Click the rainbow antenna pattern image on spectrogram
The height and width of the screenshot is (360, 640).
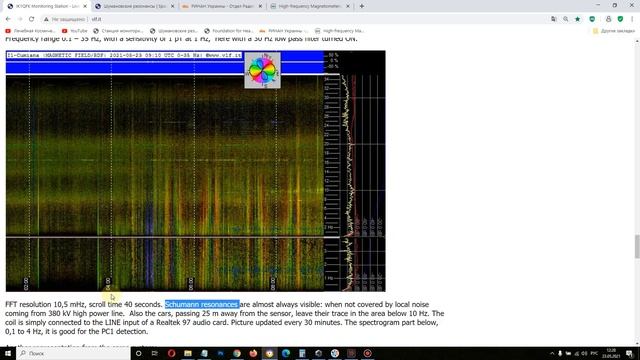click(x=262, y=70)
